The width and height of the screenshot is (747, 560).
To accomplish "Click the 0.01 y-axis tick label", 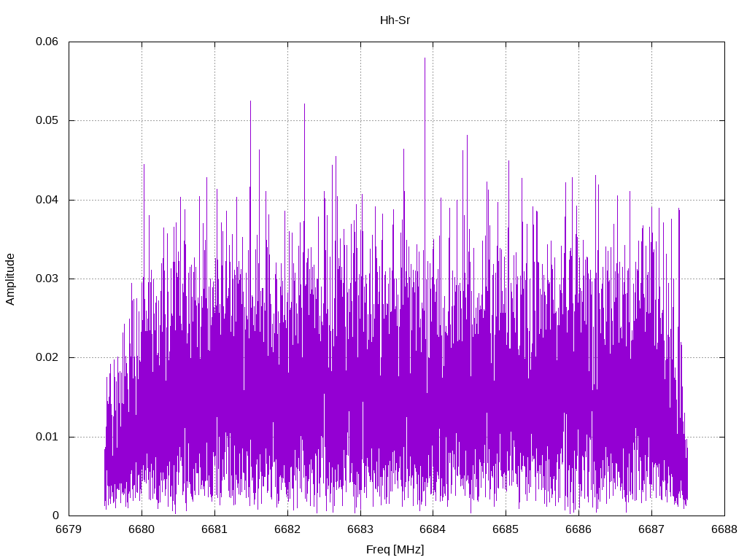I will (x=47, y=436).
